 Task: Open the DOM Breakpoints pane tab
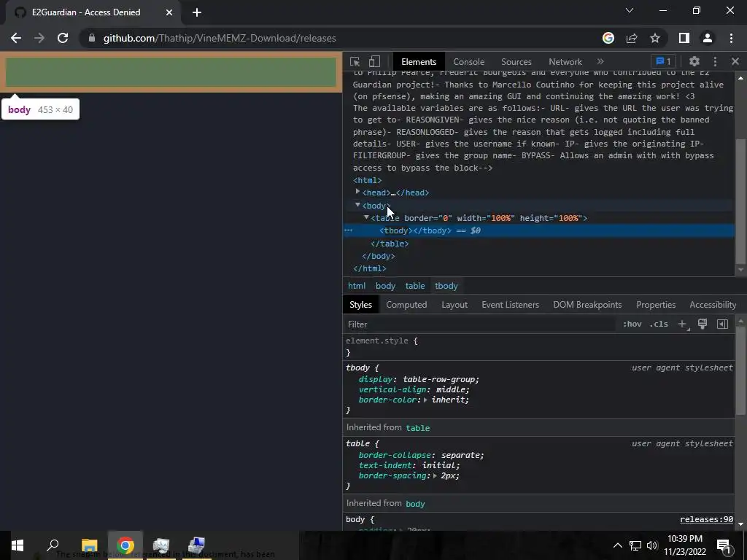point(587,305)
